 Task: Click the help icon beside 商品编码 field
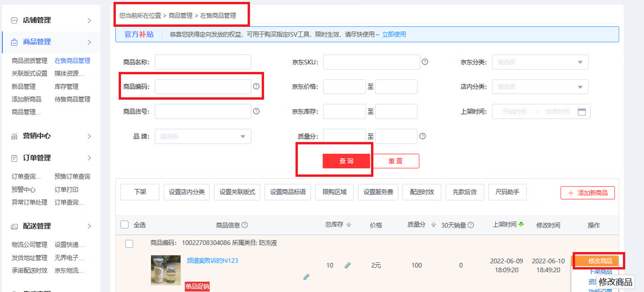pyautogui.click(x=256, y=85)
